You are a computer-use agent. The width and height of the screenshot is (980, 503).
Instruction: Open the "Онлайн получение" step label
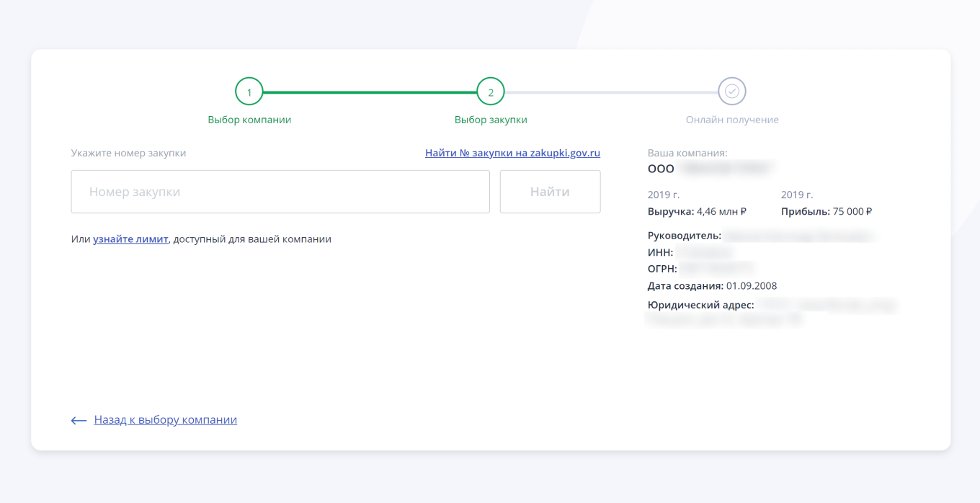(732, 120)
